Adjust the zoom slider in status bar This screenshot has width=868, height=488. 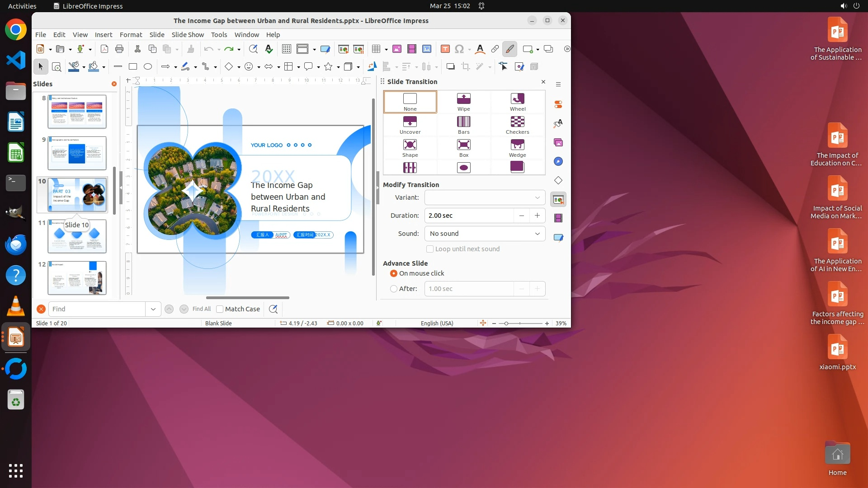[506, 324]
